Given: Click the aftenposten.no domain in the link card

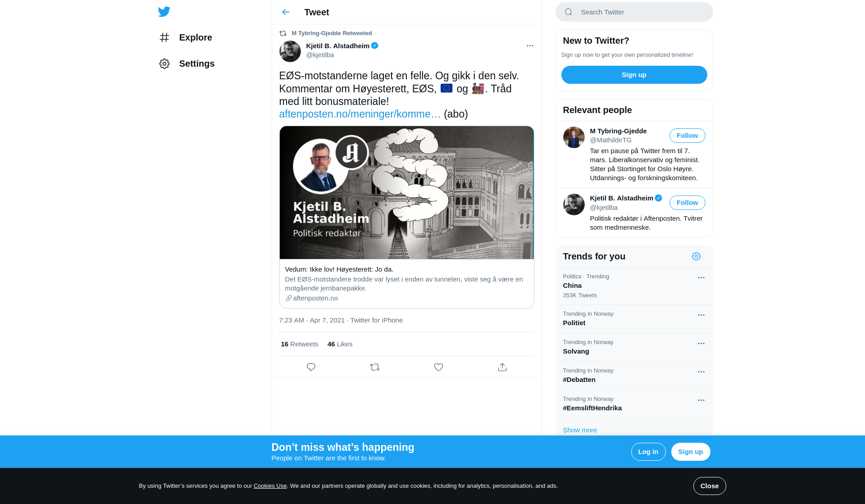Looking at the screenshot, I should pyautogui.click(x=315, y=298).
